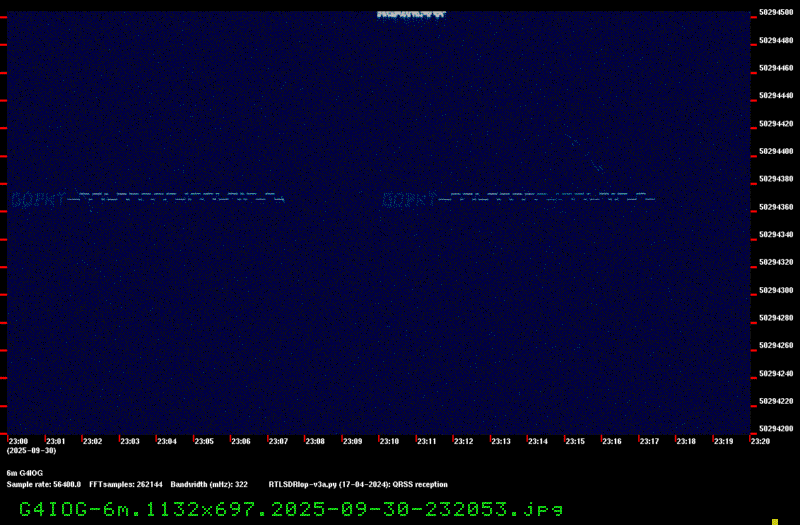Click the 23:12 time axis label
The height and width of the screenshot is (525, 800).
point(463,441)
